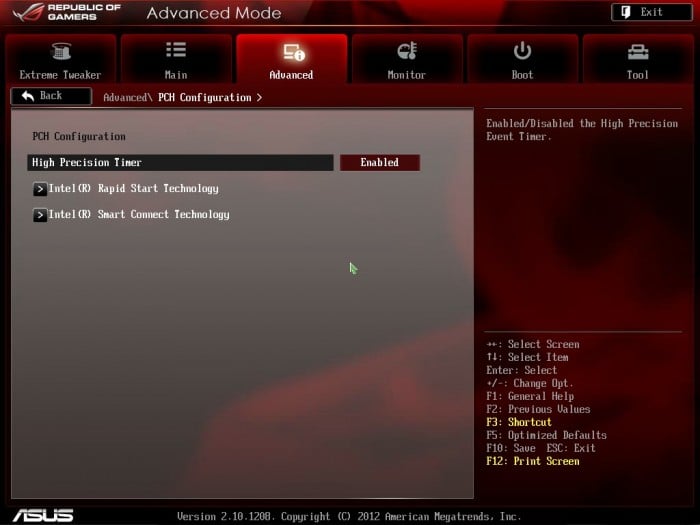This screenshot has height=525, width=700.
Task: Click the PCH Configuration section heading
Action: [79, 136]
